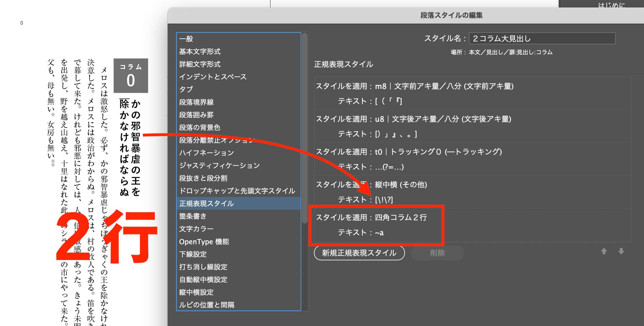This screenshot has height=326, width=644.
Task: Open インデントとスペース settings
Action: [x=213, y=77]
